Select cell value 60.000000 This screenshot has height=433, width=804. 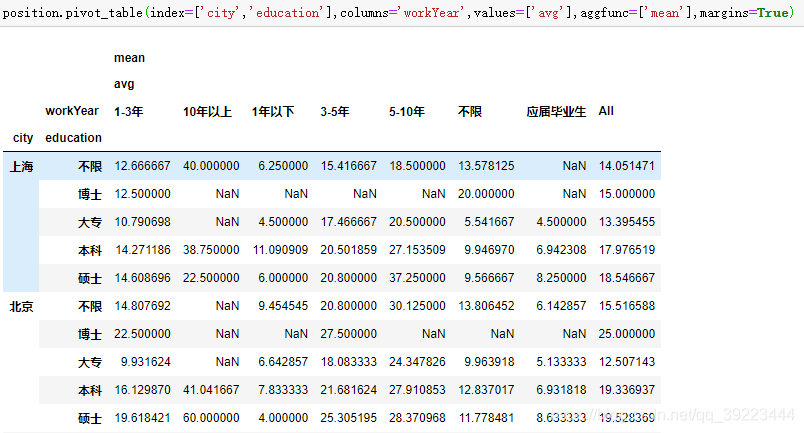(x=211, y=418)
